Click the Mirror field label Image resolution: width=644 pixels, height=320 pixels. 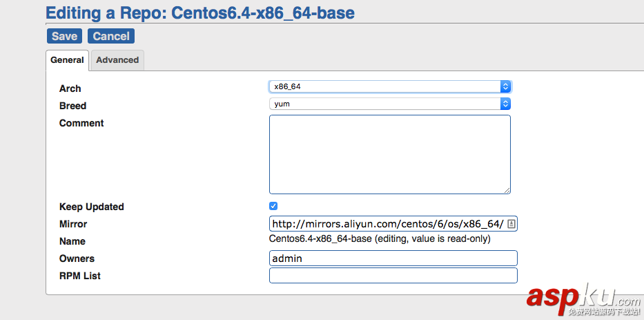coord(73,224)
